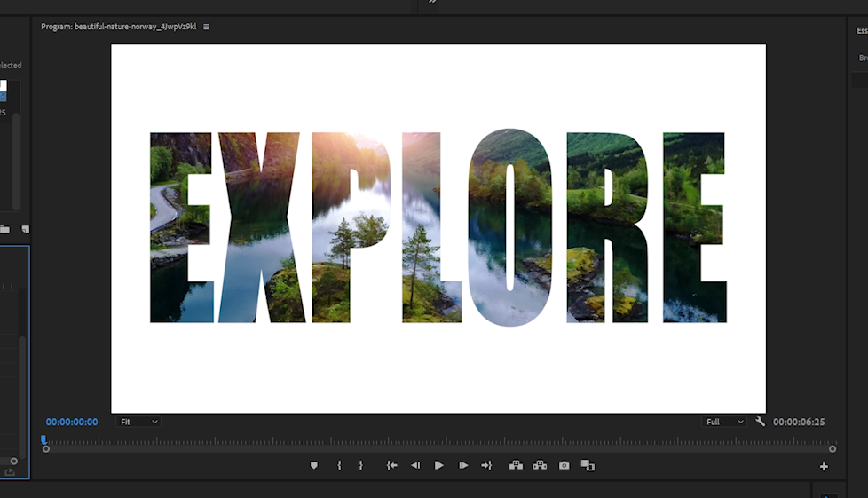This screenshot has width=868, height=498.
Task: Open the Button Editor plus icon
Action: click(x=824, y=467)
